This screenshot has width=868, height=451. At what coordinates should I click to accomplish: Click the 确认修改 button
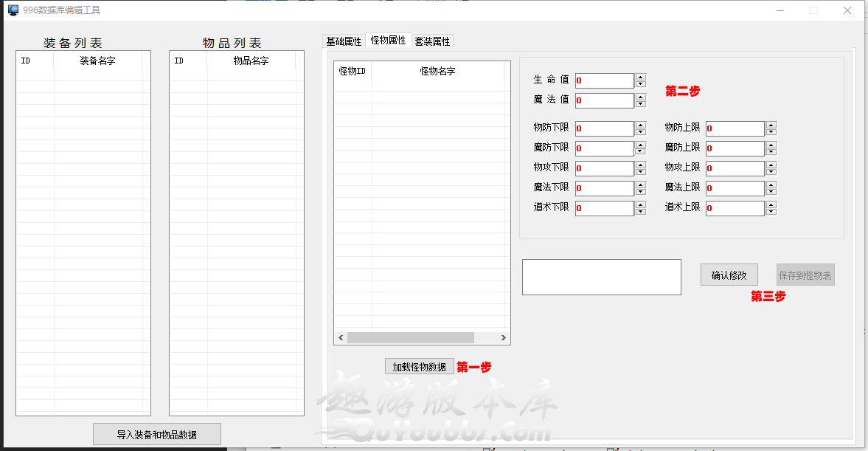coord(729,275)
